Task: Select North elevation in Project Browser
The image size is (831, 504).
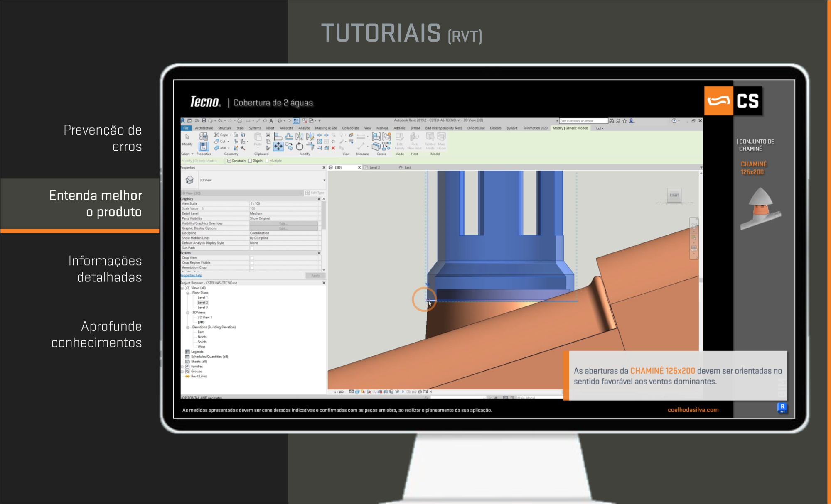Action: point(202,337)
